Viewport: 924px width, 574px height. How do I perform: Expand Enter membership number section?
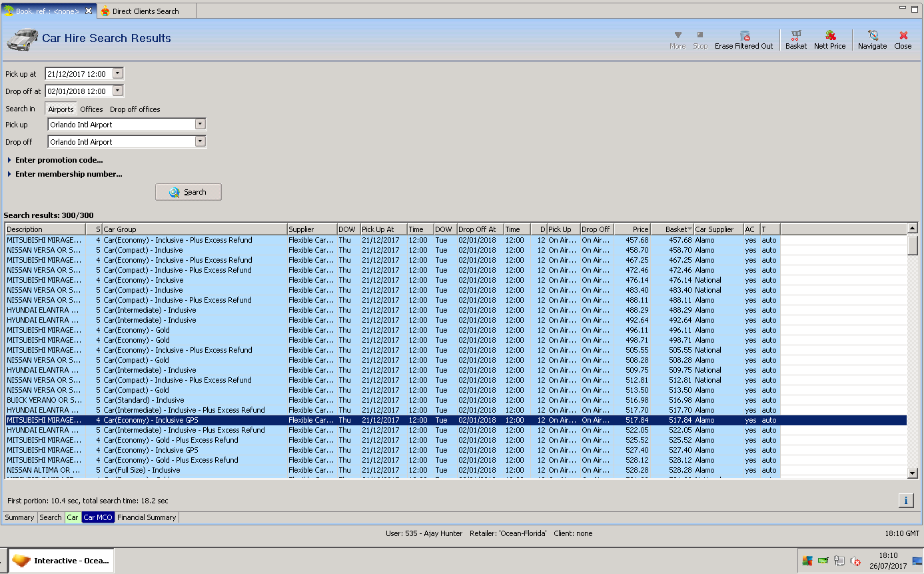pyautogui.click(x=68, y=174)
